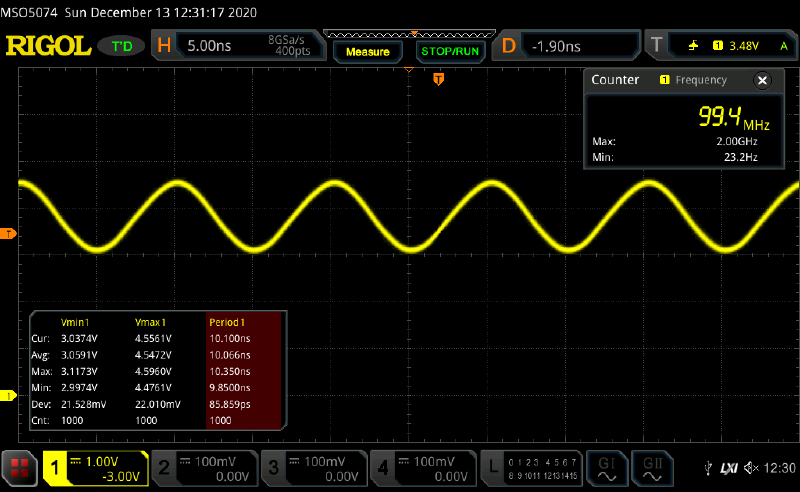The height and width of the screenshot is (492, 800).
Task: Click the GI waveform generator icon
Action: (607, 467)
